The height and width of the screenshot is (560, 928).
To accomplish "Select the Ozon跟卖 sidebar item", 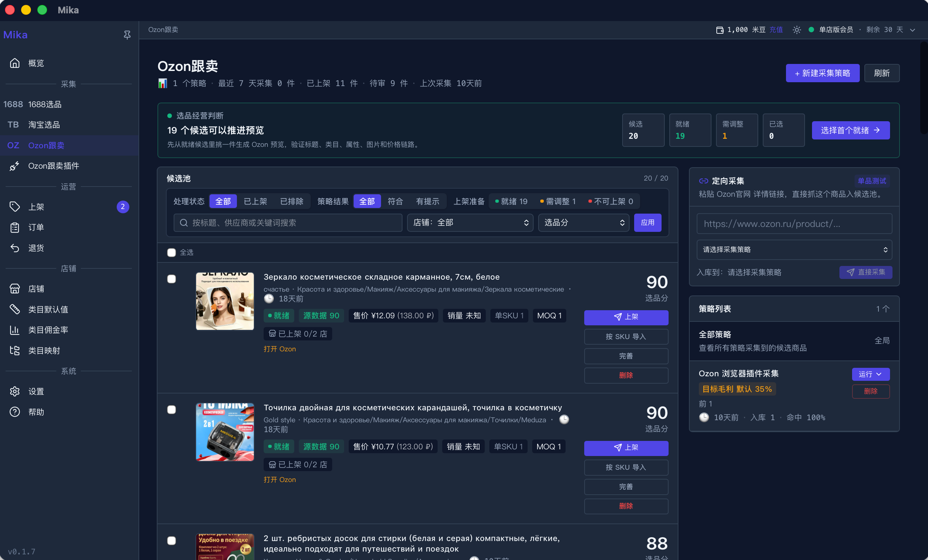I will pyautogui.click(x=69, y=145).
